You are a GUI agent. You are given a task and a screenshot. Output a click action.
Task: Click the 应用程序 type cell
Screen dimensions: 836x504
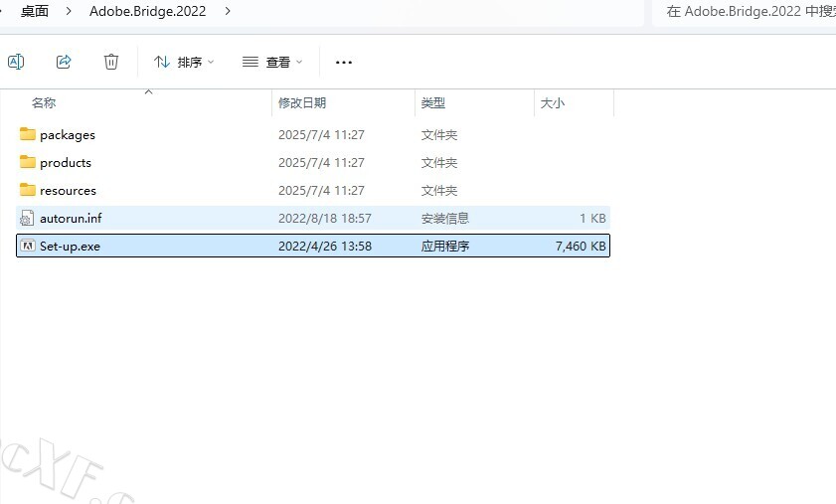coord(445,246)
